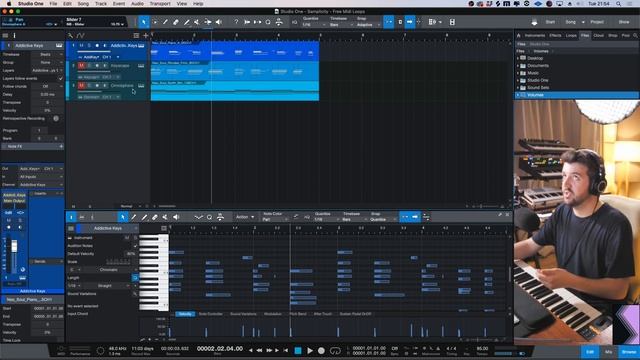
Task: Switch to Loops browser tab
Action: [x=571, y=36]
